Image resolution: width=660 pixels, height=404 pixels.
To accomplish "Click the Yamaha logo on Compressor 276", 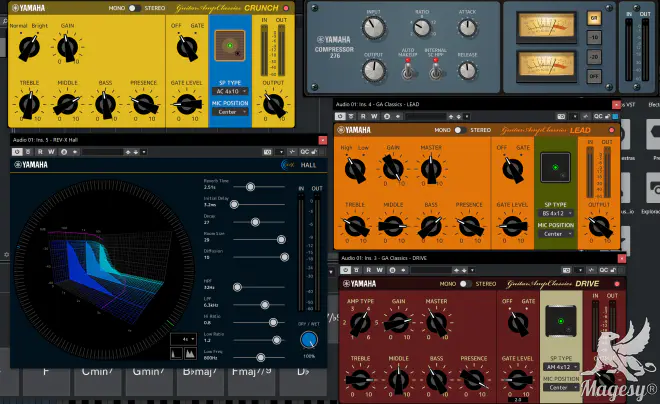I will click(335, 40).
